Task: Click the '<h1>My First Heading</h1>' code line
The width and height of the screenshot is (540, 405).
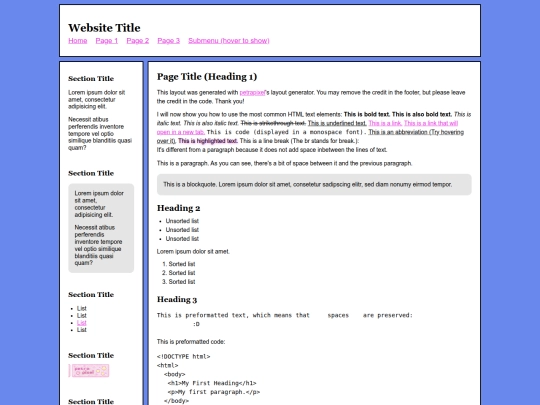Action: (212, 383)
